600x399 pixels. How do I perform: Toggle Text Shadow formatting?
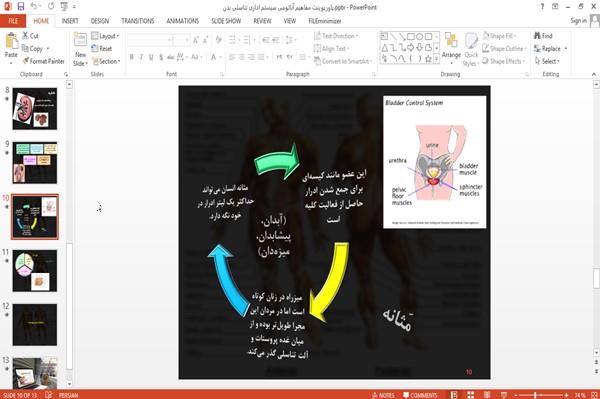pyautogui.click(x=161, y=57)
